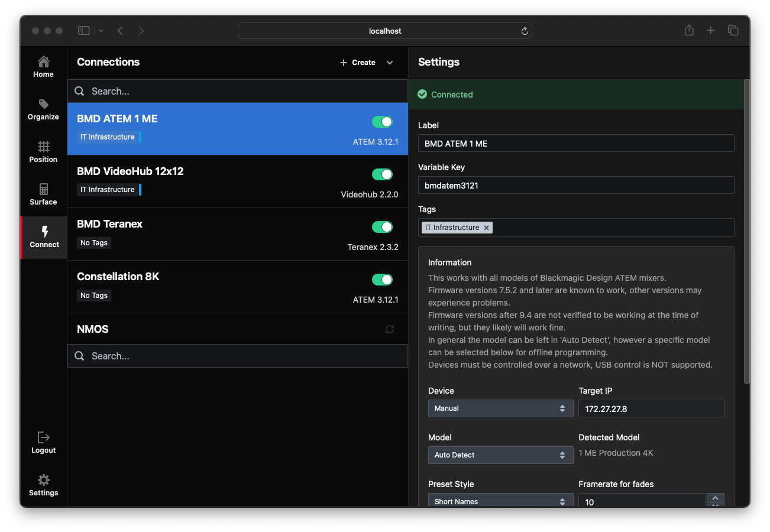
Task: Toggle the browser sidebar
Action: (x=83, y=31)
